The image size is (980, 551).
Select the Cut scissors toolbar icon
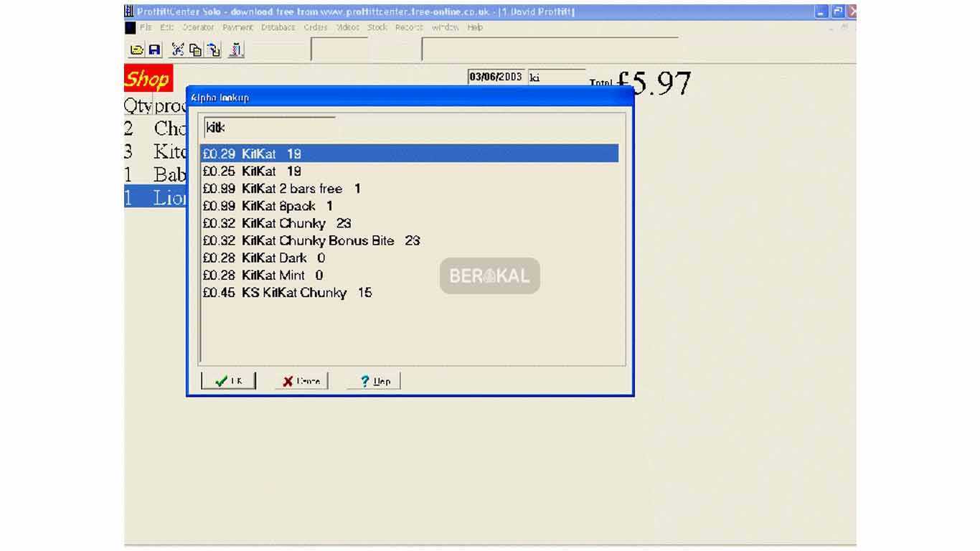[176, 50]
